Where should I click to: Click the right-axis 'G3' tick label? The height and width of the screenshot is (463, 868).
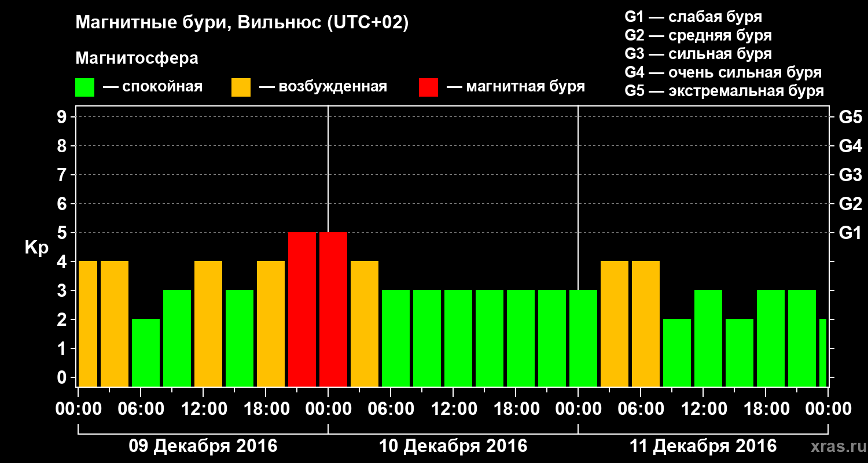(x=850, y=175)
